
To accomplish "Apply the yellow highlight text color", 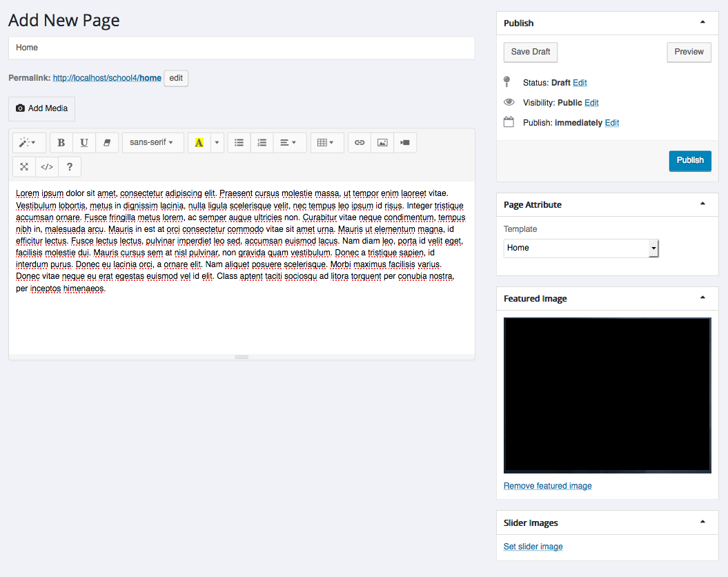I will pos(199,143).
